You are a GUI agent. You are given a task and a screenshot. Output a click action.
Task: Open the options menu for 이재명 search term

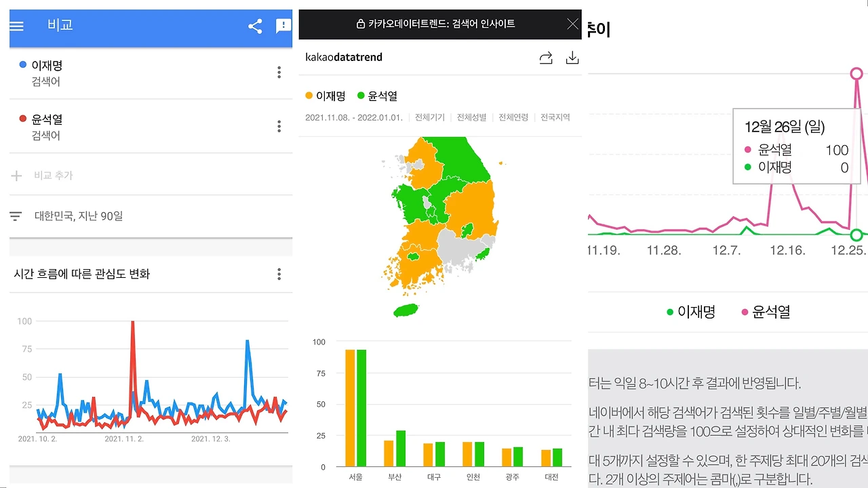[x=279, y=72]
